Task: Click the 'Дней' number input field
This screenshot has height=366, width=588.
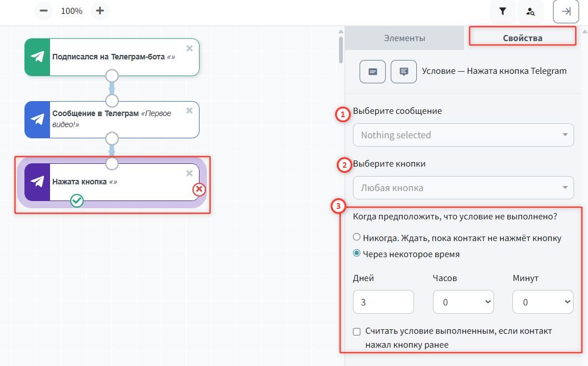Action: (x=383, y=302)
